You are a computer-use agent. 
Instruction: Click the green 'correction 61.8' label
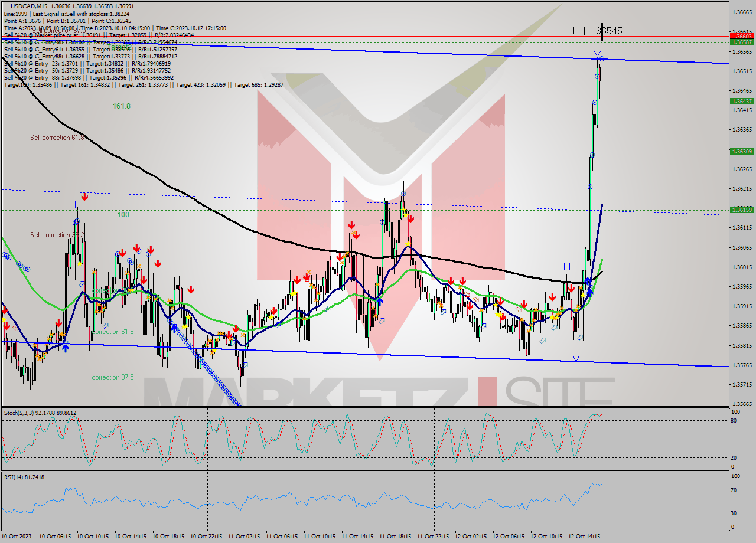pos(112,332)
